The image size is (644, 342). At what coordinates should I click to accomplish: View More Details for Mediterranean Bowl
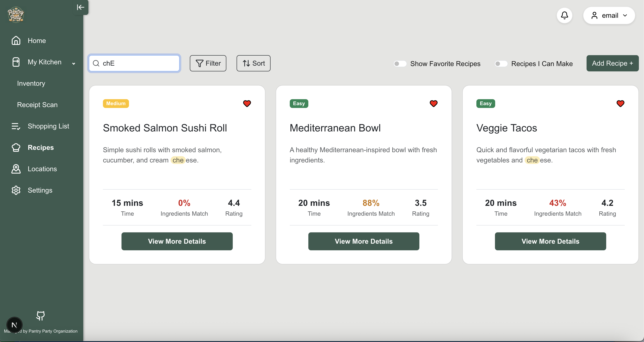[363, 241]
